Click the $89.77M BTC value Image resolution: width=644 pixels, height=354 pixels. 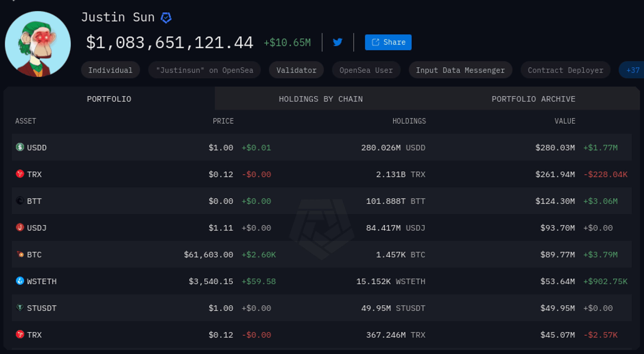558,255
